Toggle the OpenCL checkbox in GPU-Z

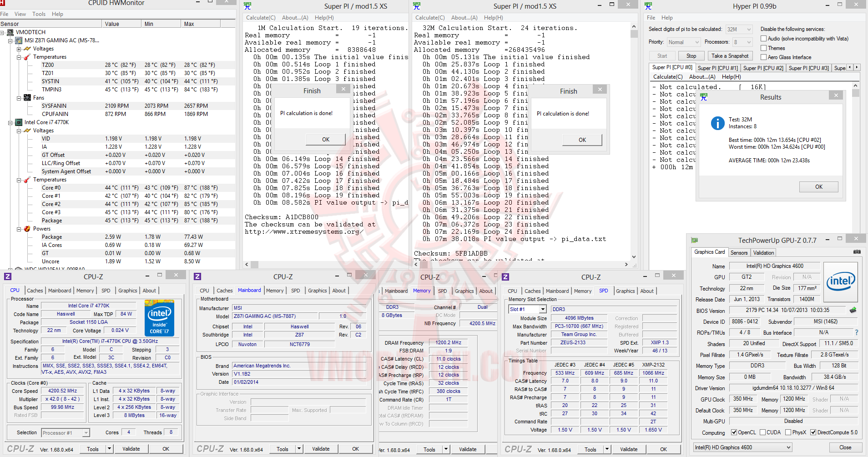[x=734, y=432]
